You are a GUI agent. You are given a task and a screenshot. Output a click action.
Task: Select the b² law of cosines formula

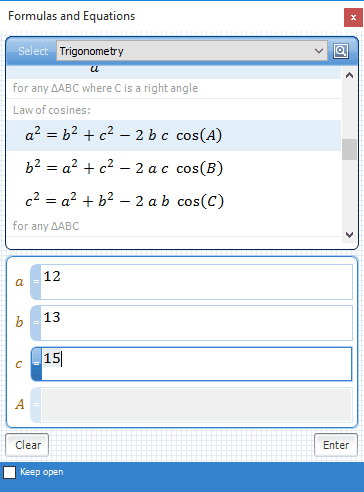174,168
